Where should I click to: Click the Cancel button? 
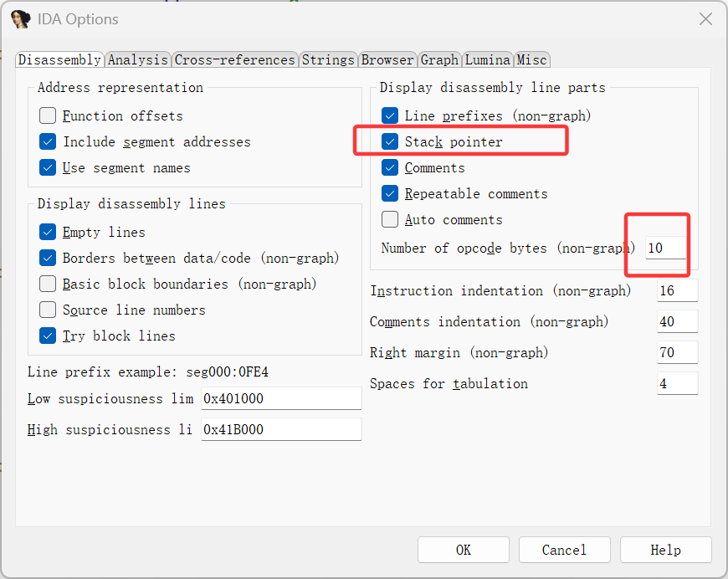564,551
